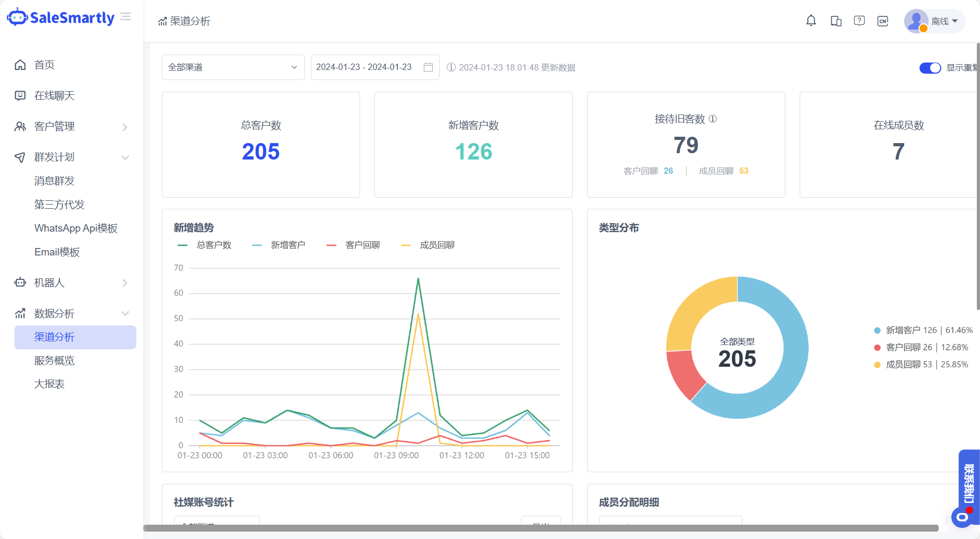Click 客户回聊 26 under 接待旧客数
Image resolution: width=980 pixels, height=539 pixels.
(648, 171)
